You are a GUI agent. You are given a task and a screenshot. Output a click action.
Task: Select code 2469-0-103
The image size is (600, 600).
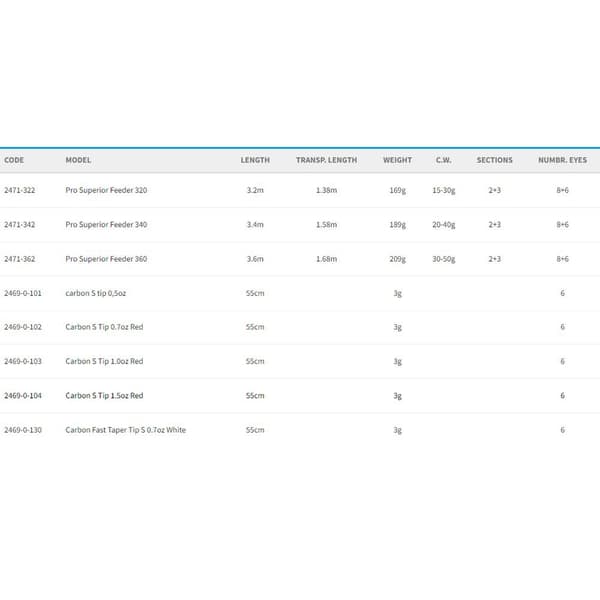coord(23,361)
